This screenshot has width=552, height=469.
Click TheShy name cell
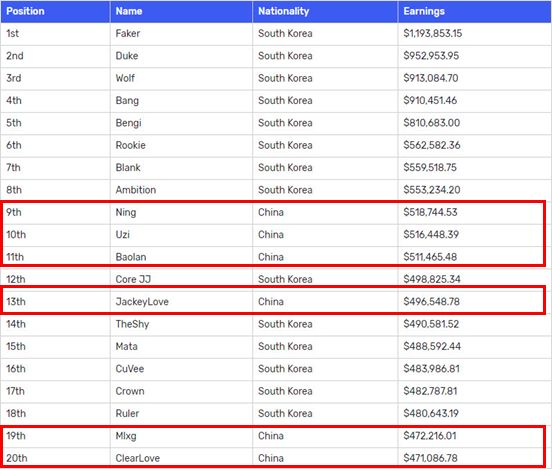(132, 324)
